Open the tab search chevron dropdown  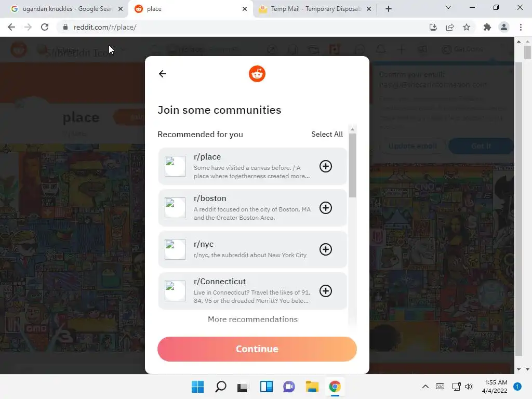click(x=448, y=7)
